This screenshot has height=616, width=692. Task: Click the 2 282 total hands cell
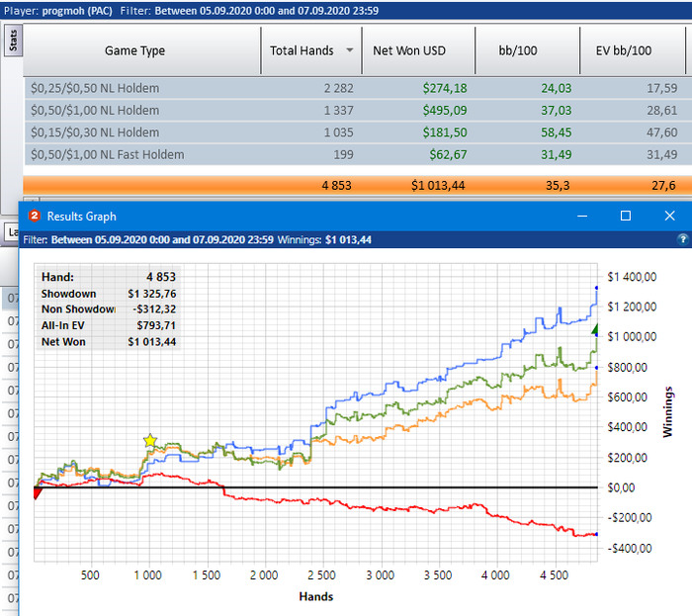[x=338, y=88]
